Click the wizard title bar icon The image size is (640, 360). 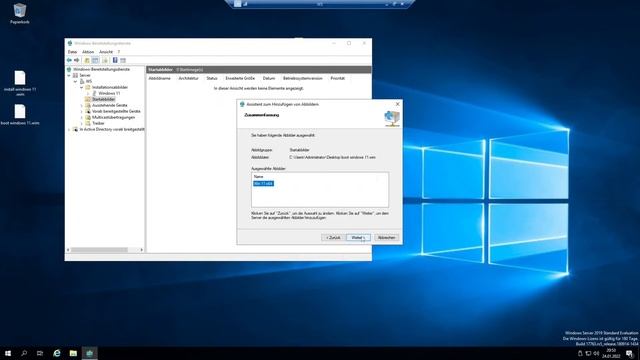242,104
